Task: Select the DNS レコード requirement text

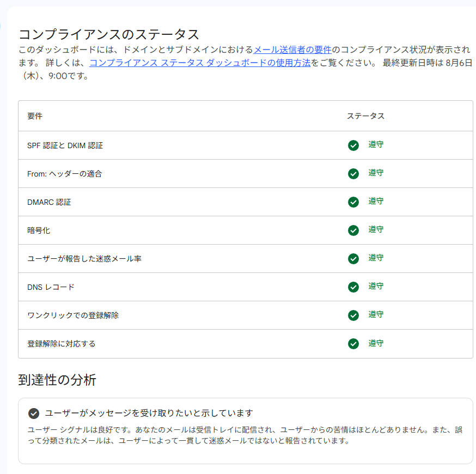Action: pyautogui.click(x=51, y=287)
